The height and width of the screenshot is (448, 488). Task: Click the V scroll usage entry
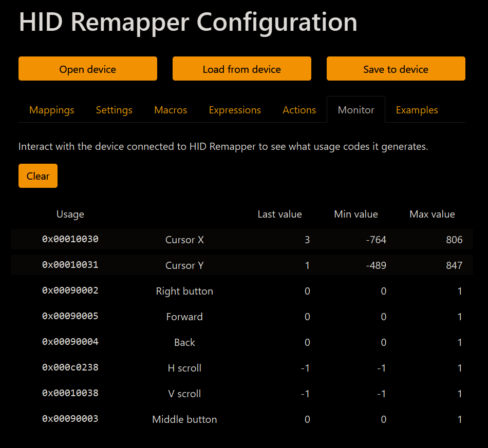pyautogui.click(x=241, y=394)
